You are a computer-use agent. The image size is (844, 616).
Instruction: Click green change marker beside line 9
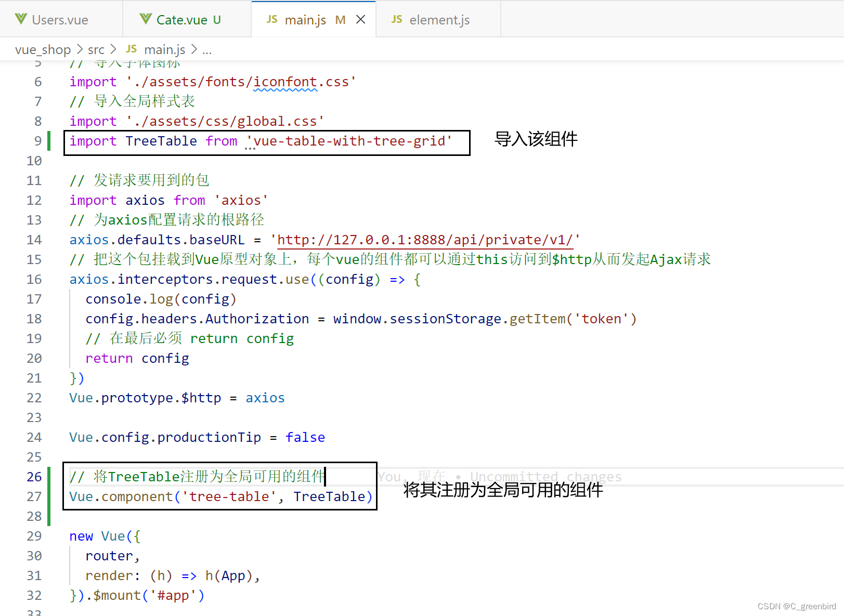49,141
